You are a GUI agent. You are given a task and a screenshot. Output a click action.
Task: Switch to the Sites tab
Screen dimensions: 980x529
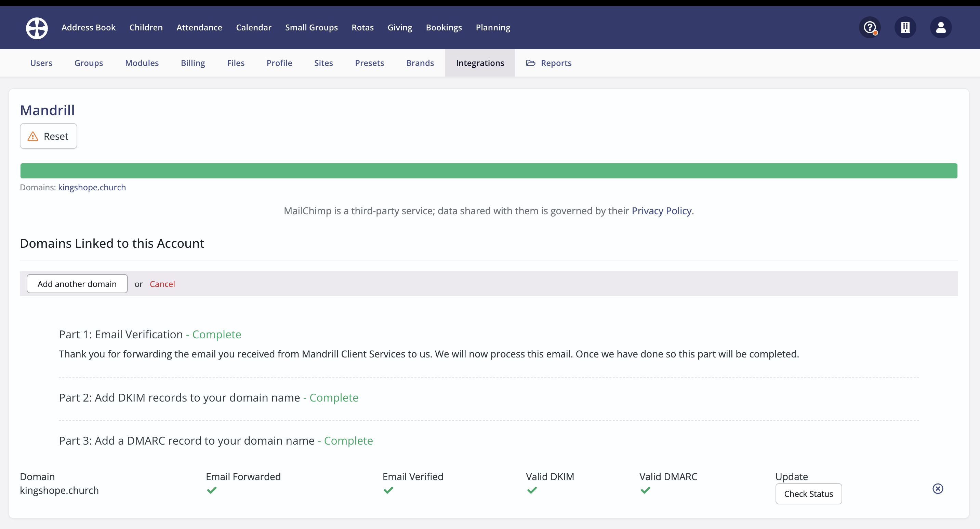[x=323, y=63]
